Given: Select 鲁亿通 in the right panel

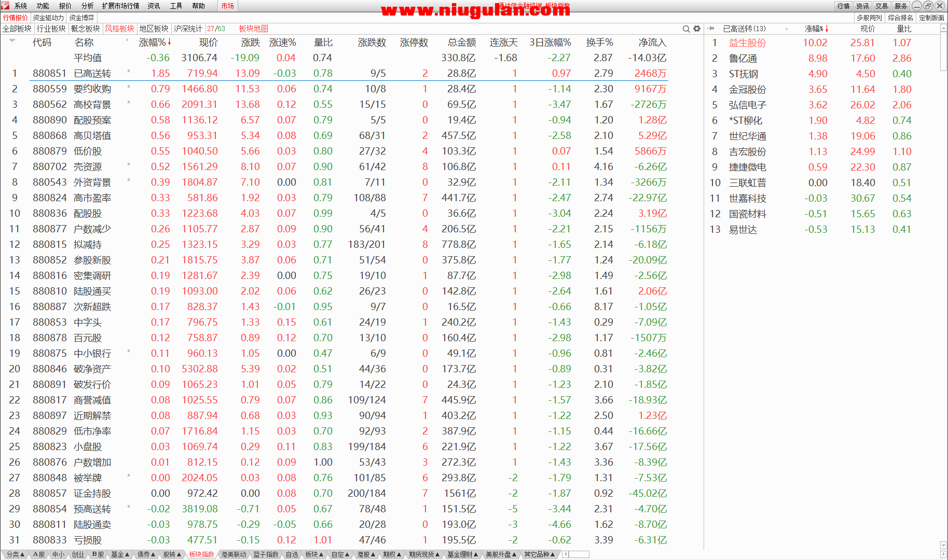Looking at the screenshot, I should (743, 58).
